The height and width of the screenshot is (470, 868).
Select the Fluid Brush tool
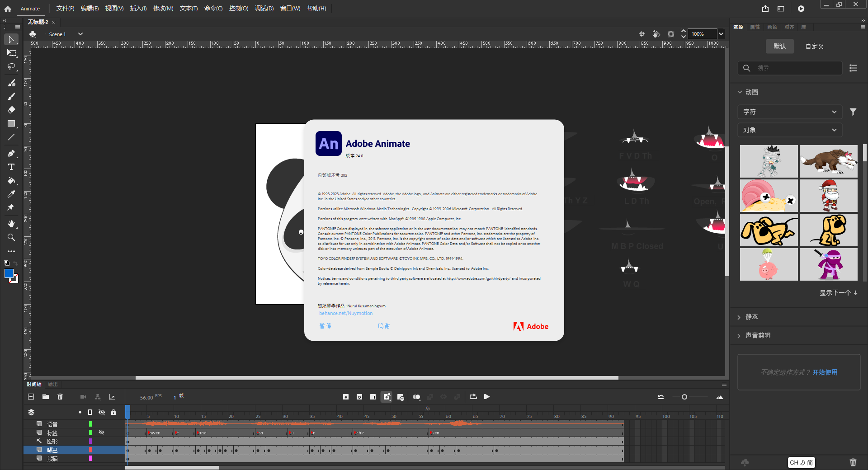(11, 83)
